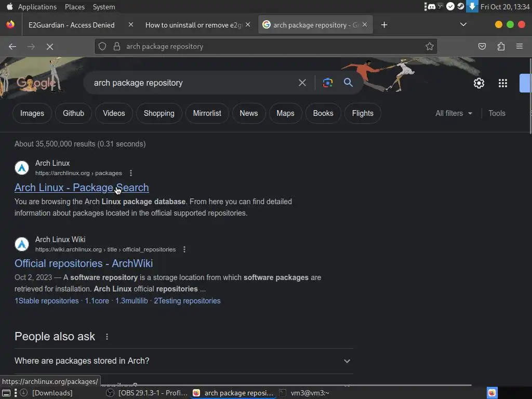Click the Firefox address bar text
Viewport: 532px width, 399px height.
(x=165, y=46)
